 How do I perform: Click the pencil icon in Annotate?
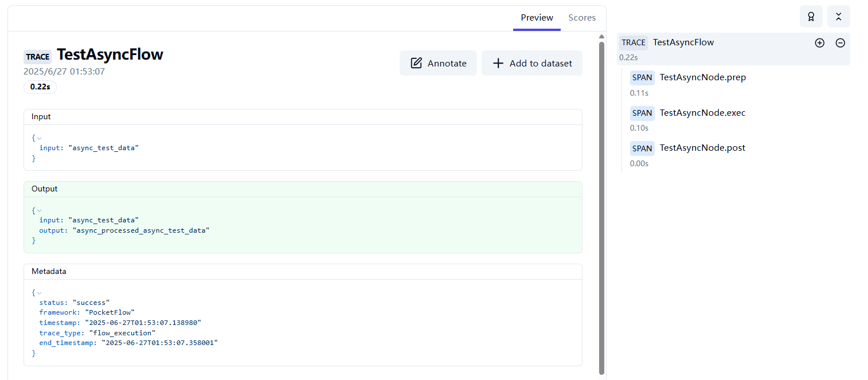416,63
